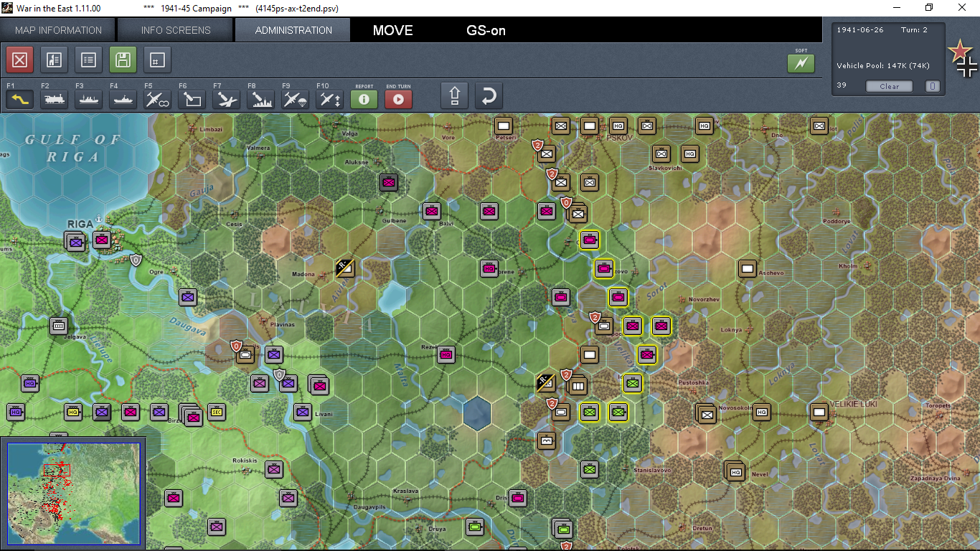
Task: Open the list-style options icon left of save
Action: (88, 60)
